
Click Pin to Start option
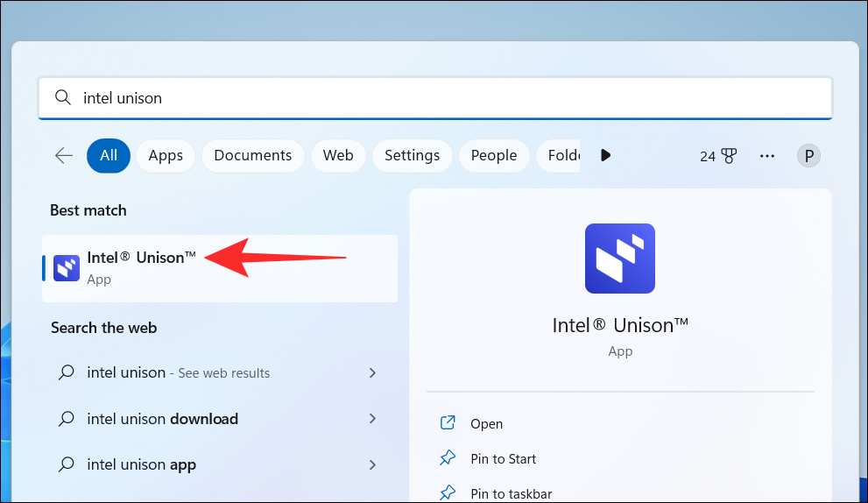pyautogui.click(x=504, y=458)
